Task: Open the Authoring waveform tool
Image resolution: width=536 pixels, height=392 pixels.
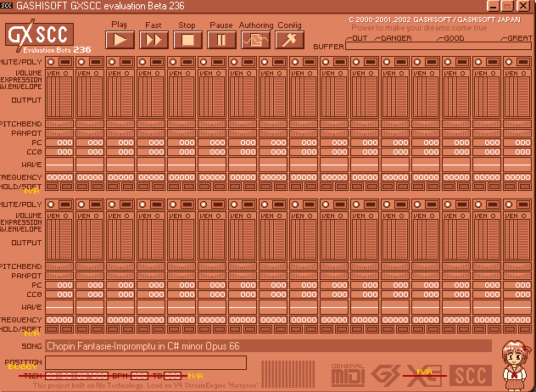Action: (x=255, y=40)
